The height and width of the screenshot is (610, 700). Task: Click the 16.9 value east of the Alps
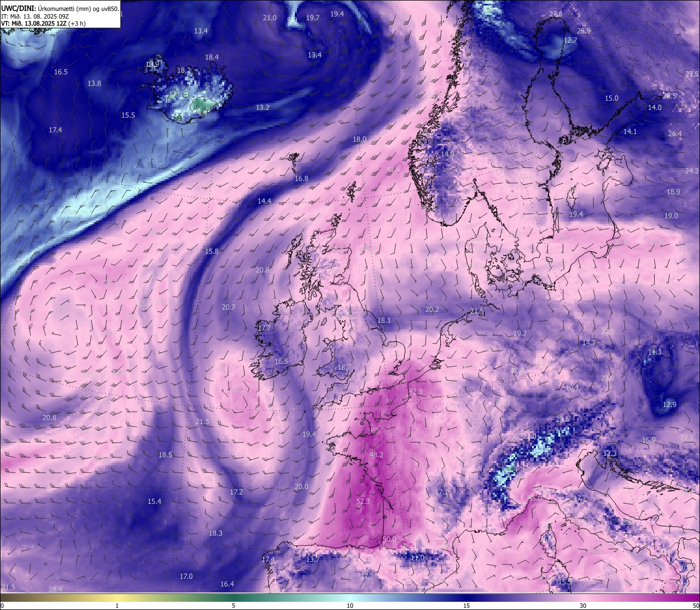pyautogui.click(x=649, y=440)
